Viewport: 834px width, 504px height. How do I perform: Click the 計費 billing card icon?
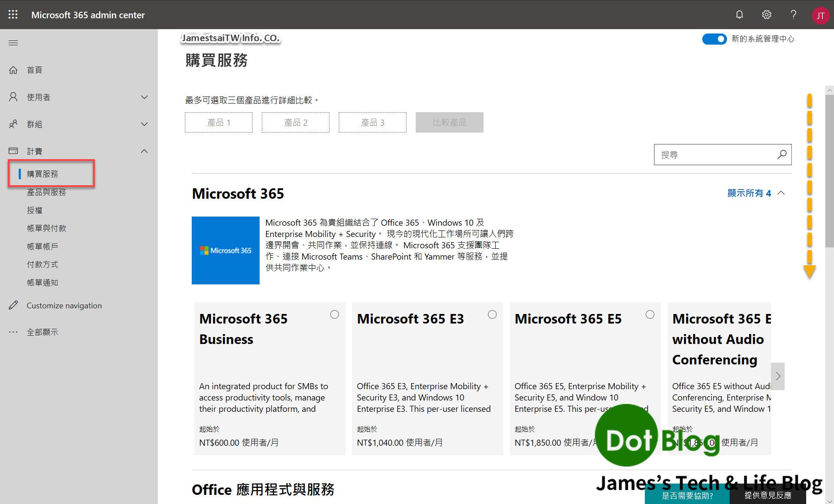point(13,151)
